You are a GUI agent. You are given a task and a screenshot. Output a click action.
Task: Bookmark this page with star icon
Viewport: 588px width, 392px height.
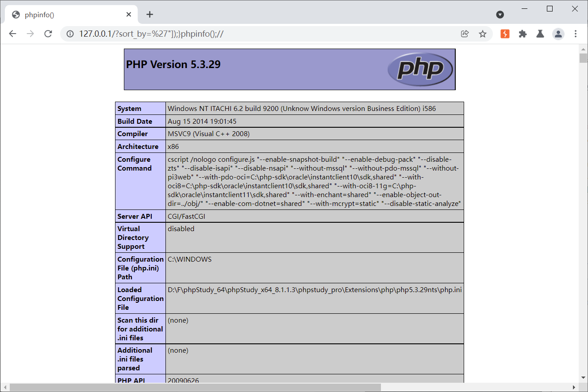[483, 34]
